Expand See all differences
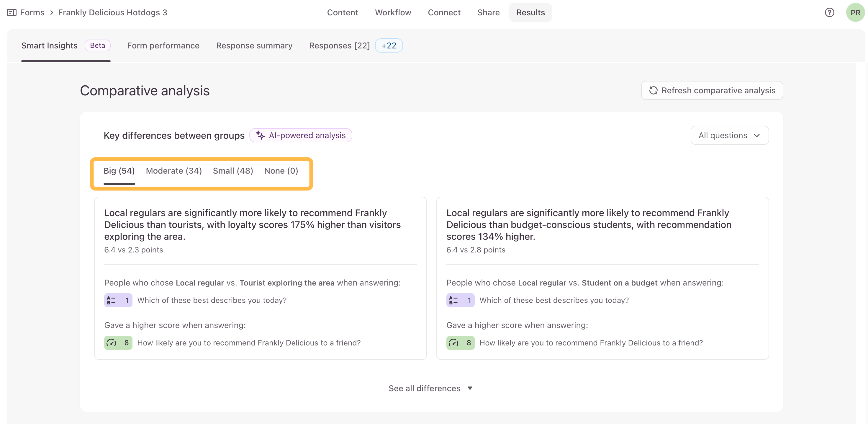Viewport: 868px width, 424px height. pos(430,388)
